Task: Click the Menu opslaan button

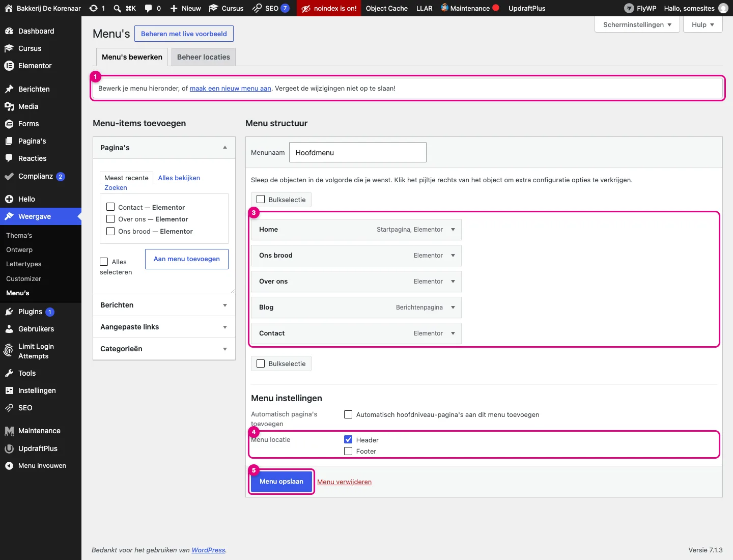Action: coord(281,482)
